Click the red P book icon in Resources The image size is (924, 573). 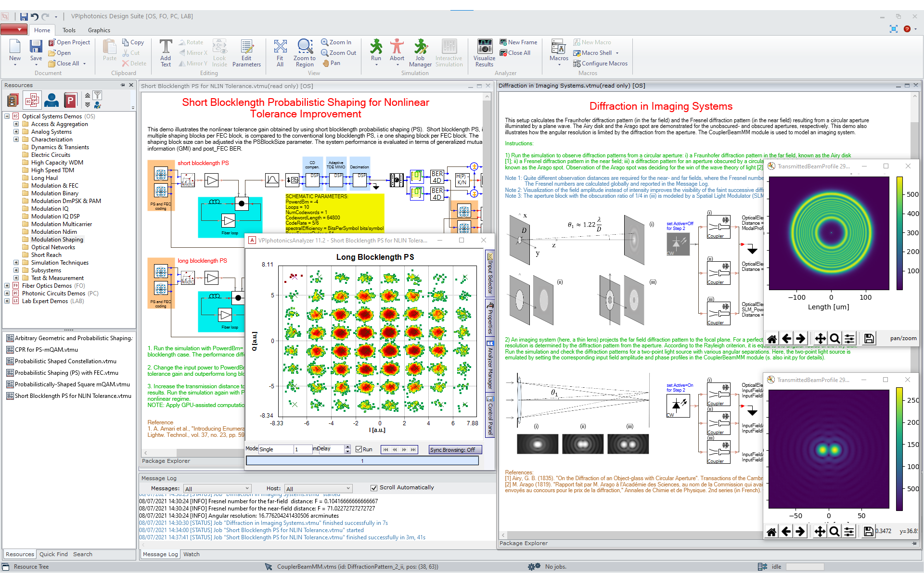point(70,100)
